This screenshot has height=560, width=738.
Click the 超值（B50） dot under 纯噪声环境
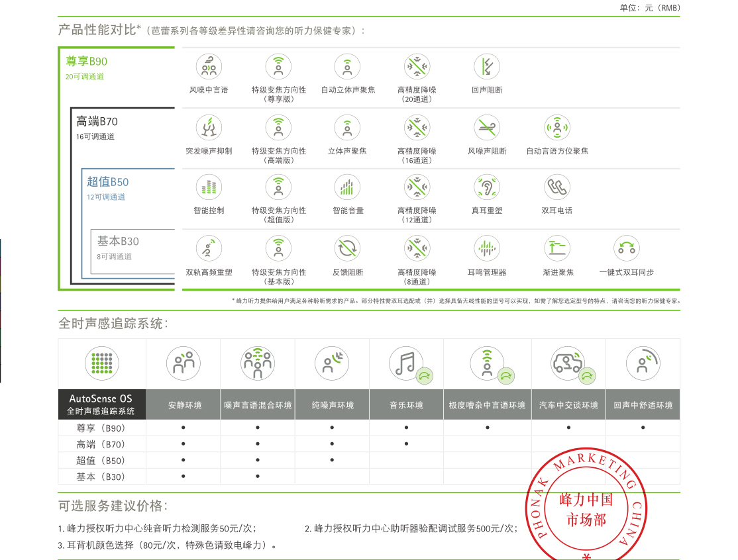[x=333, y=460]
